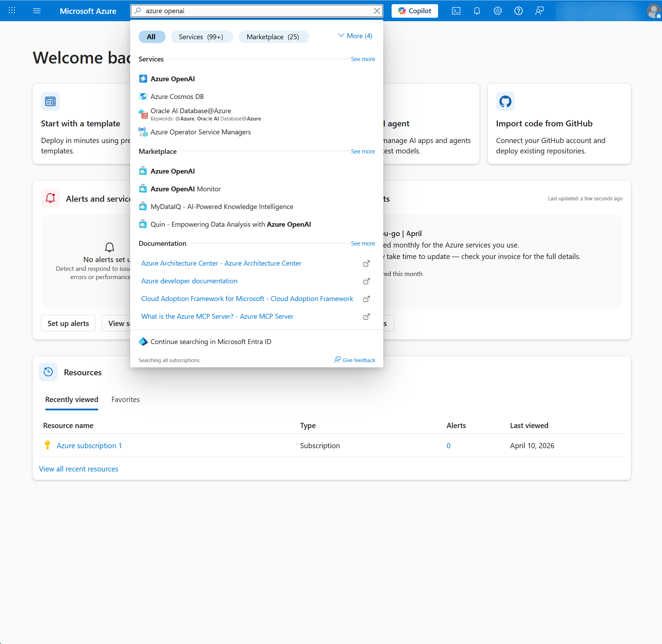This screenshot has width=662, height=644.
Task: Open the hamburger portal menu
Action: 37,11
